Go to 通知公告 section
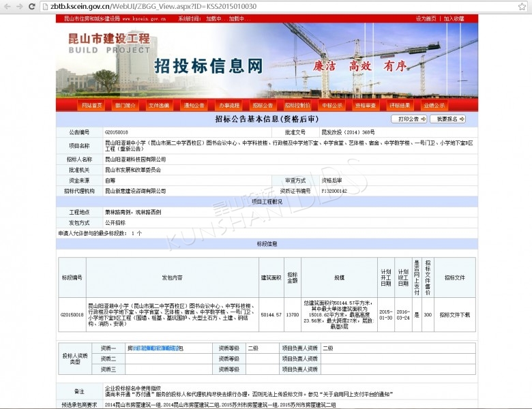 click(194, 105)
